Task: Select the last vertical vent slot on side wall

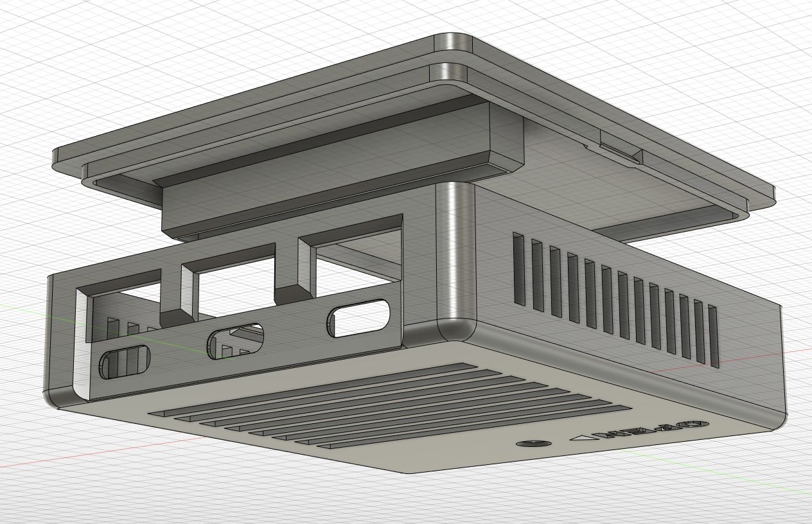Action: click(x=713, y=336)
